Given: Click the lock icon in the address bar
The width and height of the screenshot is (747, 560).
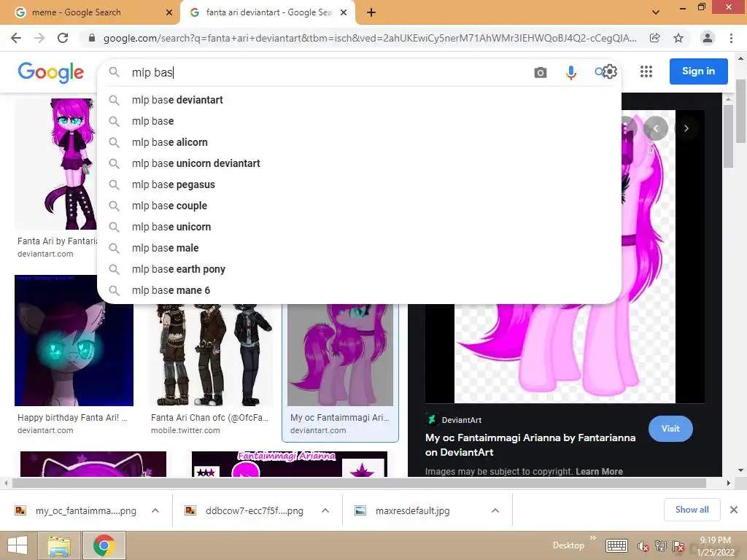Looking at the screenshot, I should click(92, 38).
